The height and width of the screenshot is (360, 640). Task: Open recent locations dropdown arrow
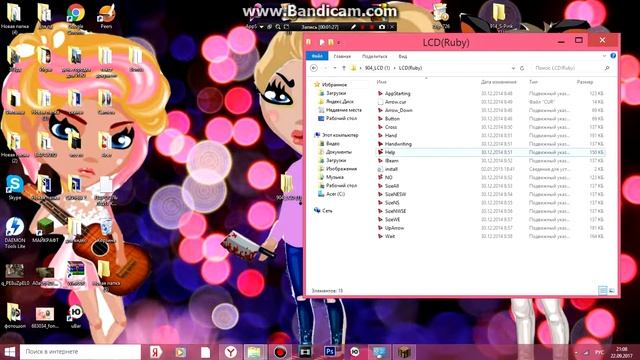point(335,68)
